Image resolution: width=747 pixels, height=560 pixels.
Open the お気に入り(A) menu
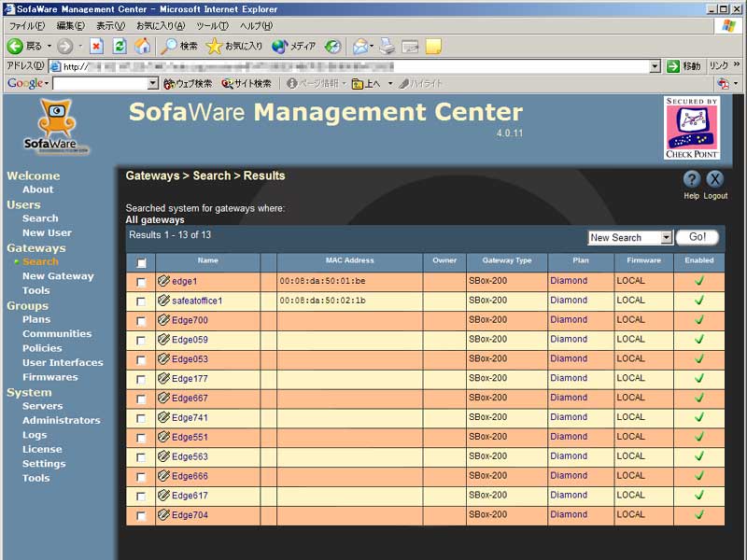tap(161, 26)
